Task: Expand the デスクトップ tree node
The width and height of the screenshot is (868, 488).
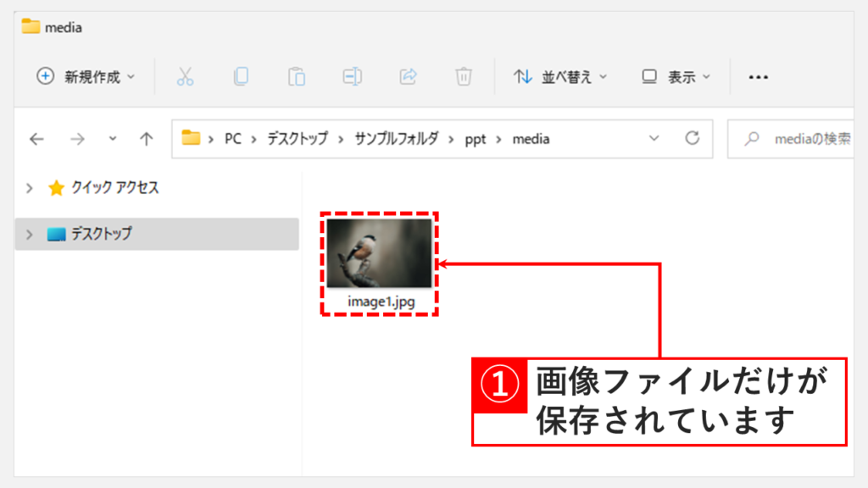Action: pos(30,234)
